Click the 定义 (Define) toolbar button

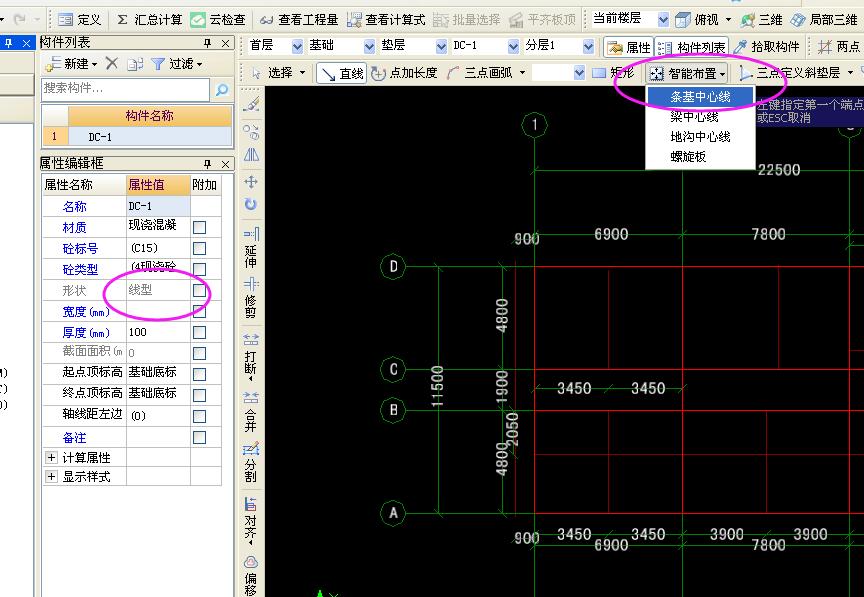(x=79, y=20)
